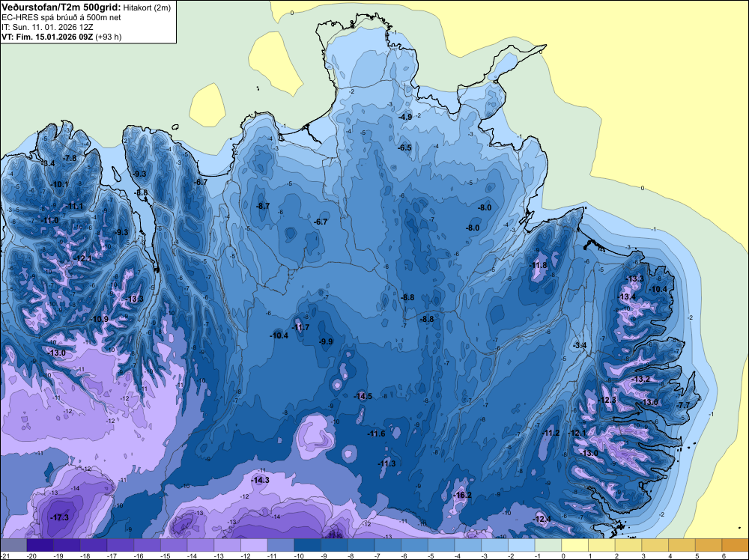Click the -8.7 temperature value on the map
This screenshot has height=560, width=749.
(x=263, y=206)
